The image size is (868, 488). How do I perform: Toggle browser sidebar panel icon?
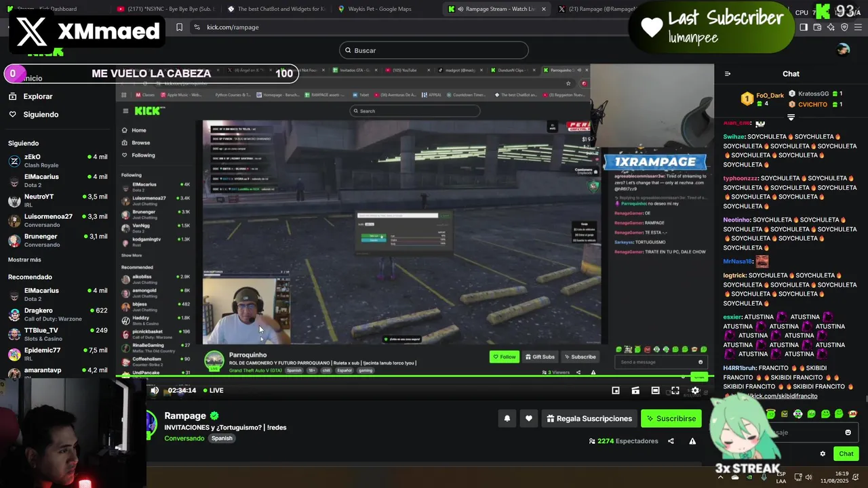pos(804,27)
